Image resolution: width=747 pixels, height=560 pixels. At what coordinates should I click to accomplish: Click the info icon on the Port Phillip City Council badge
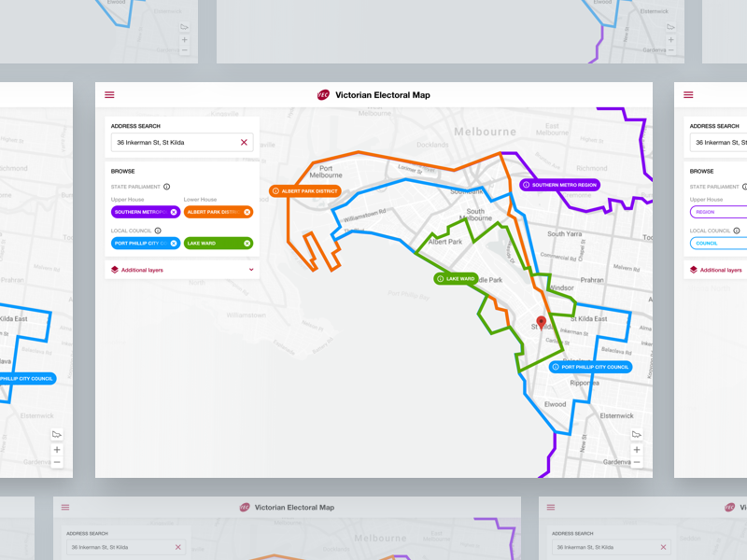click(x=557, y=366)
